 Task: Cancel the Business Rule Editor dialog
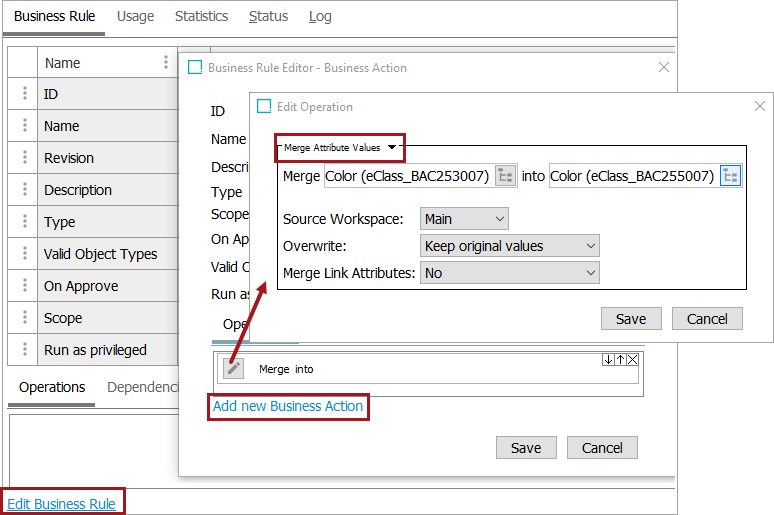602,447
